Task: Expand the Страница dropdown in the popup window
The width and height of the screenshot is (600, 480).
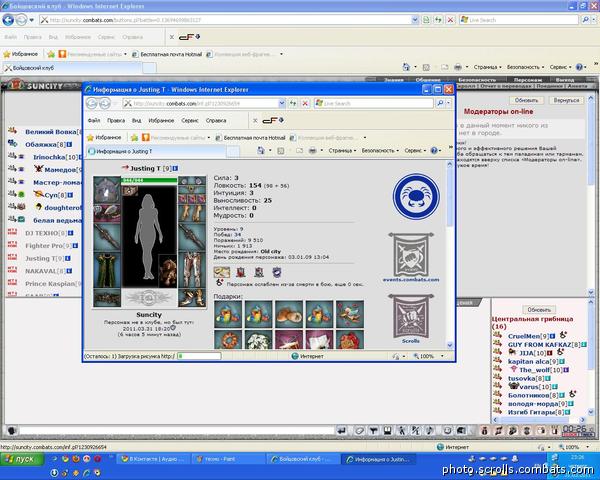Action: [342, 150]
